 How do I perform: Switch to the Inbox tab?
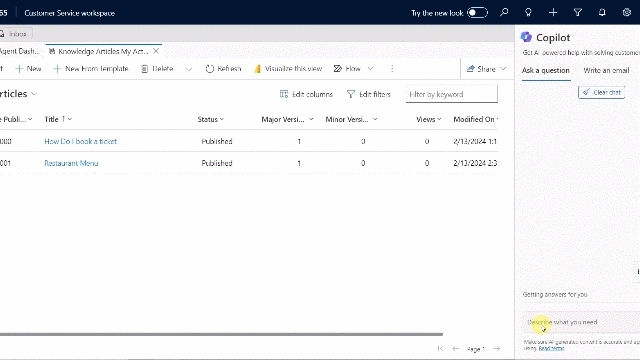tap(16, 34)
